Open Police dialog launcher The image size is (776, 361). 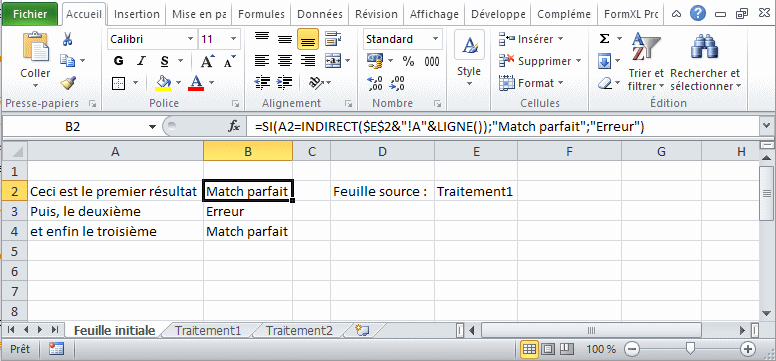235,104
